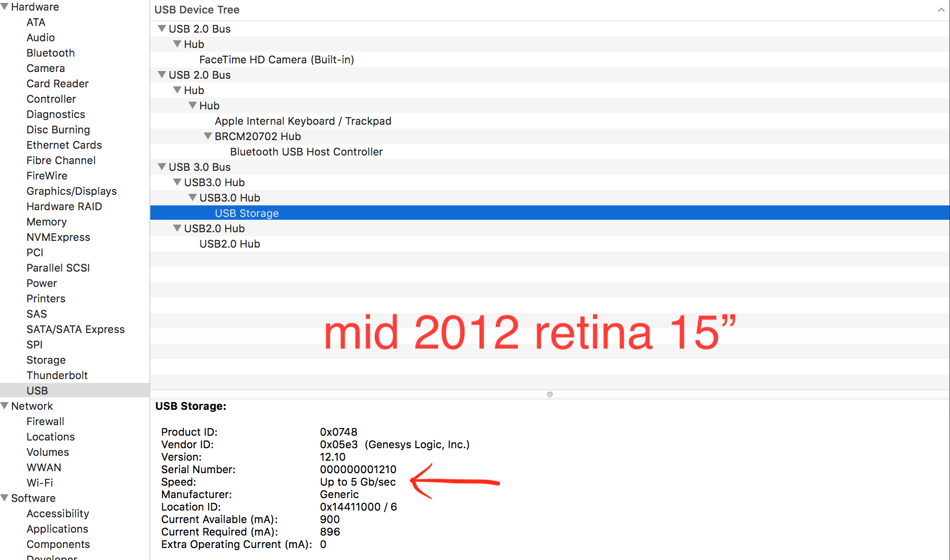Screen dimensions: 950x560
Task: Click the Bluetooth USB Host Controller entry
Action: (x=306, y=152)
